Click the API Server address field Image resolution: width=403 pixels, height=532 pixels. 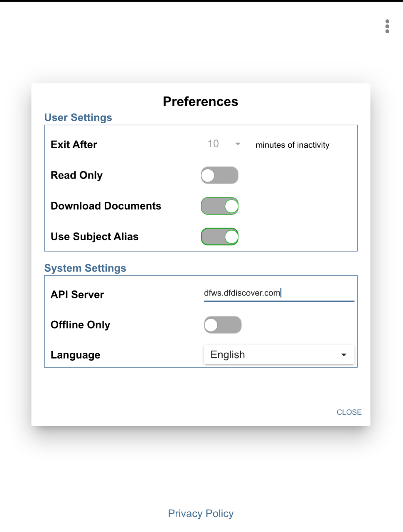coord(278,293)
